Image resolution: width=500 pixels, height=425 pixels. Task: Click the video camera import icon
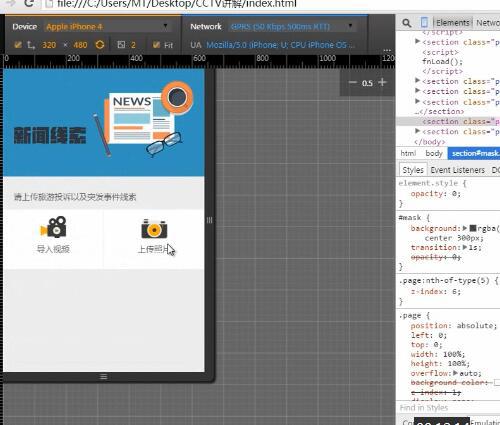(x=53, y=227)
